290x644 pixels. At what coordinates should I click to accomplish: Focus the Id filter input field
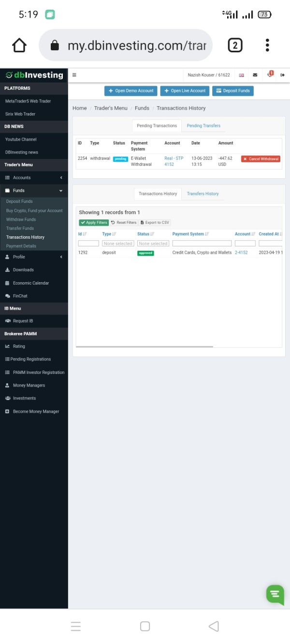pyautogui.click(x=88, y=243)
